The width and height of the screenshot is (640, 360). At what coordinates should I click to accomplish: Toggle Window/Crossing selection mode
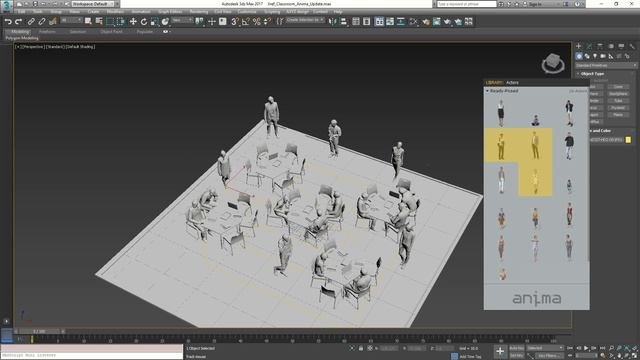click(x=121, y=22)
